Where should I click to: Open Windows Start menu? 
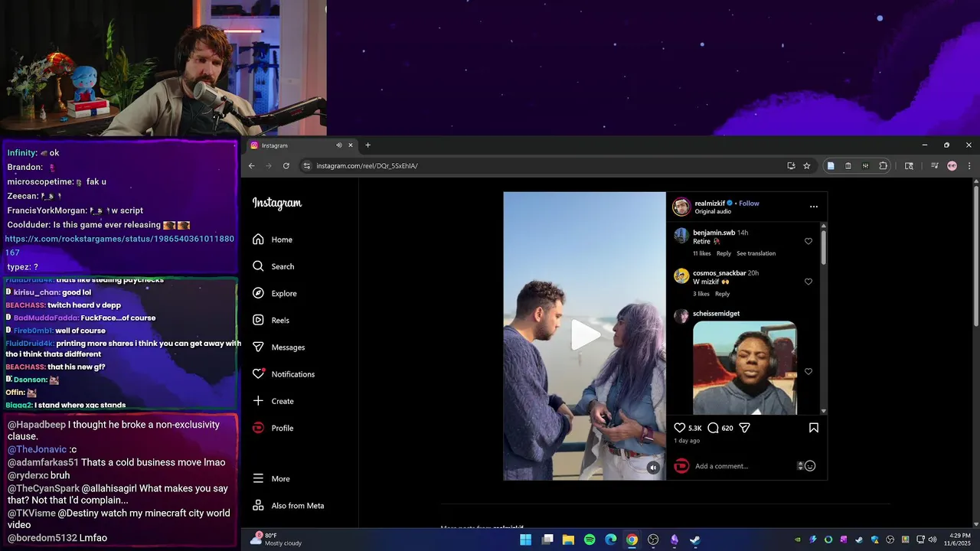(526, 540)
